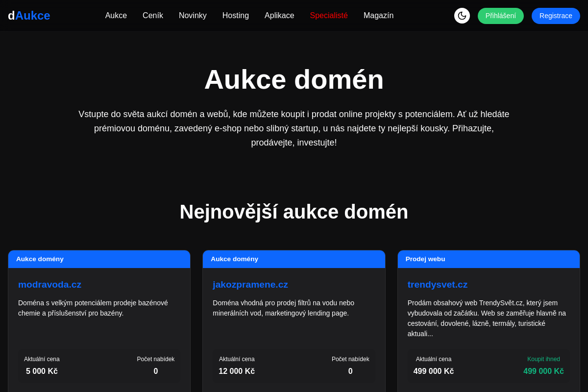Image resolution: width=588 pixels, height=392 pixels.
Task: Click the 'Nejnovější aukce domén' heading
Action: tap(294, 212)
